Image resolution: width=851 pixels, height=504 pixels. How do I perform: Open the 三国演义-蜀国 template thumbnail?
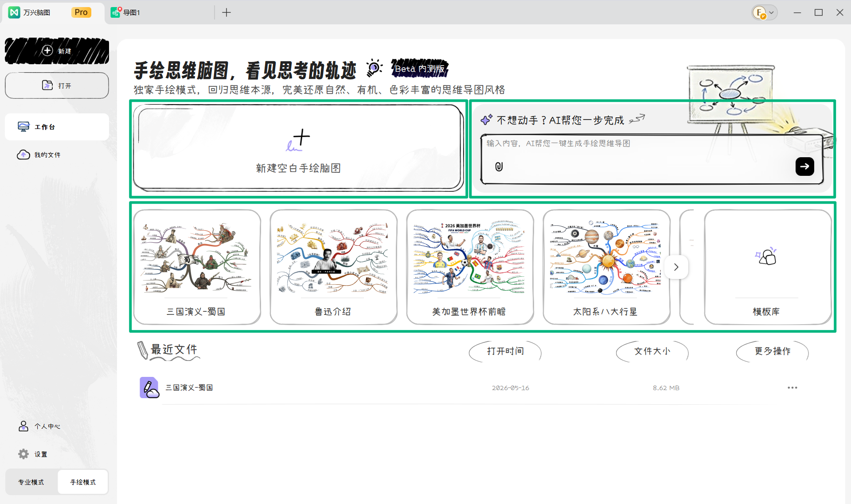(x=197, y=267)
